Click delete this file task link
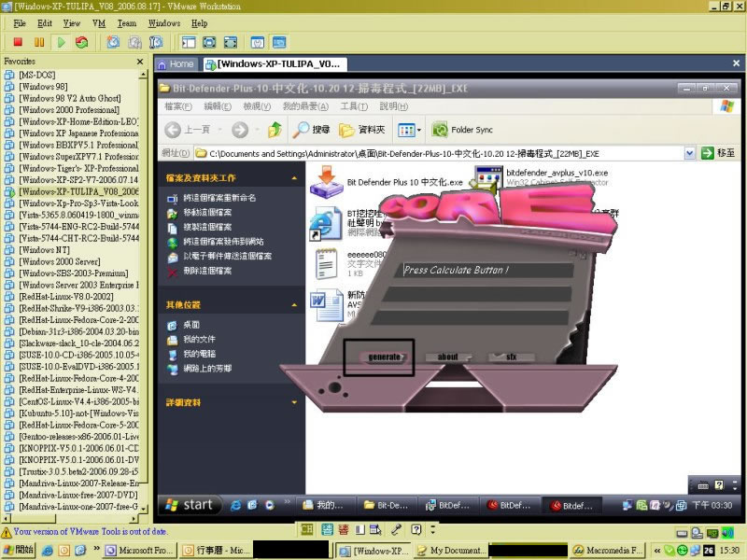The width and height of the screenshot is (747, 560). [207, 271]
